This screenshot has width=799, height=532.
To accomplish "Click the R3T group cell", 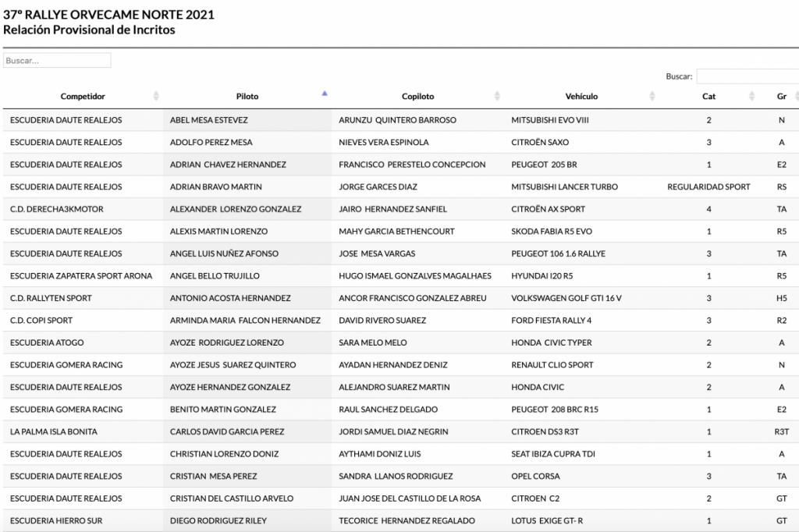I will [781, 431].
